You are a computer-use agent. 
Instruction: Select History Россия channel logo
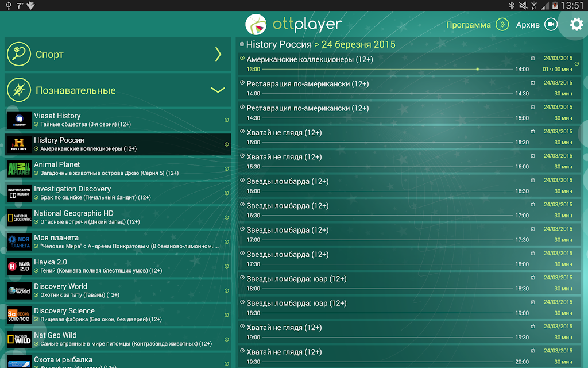click(x=19, y=144)
